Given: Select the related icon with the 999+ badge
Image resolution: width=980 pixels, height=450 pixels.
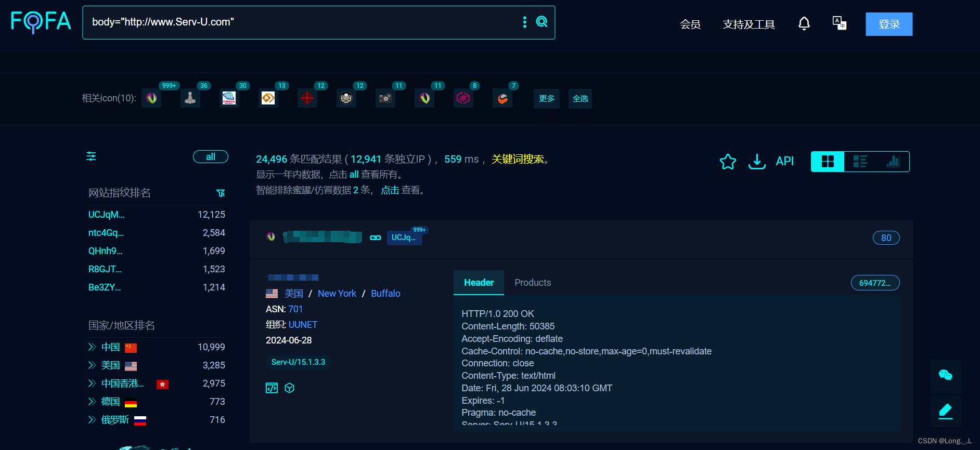Looking at the screenshot, I should pos(151,98).
